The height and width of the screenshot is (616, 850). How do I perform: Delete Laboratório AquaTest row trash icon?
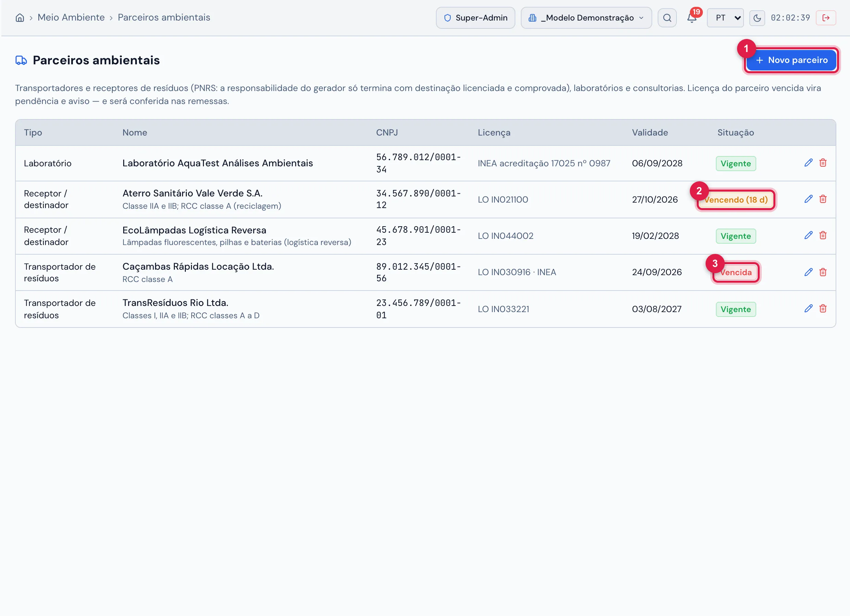823,163
